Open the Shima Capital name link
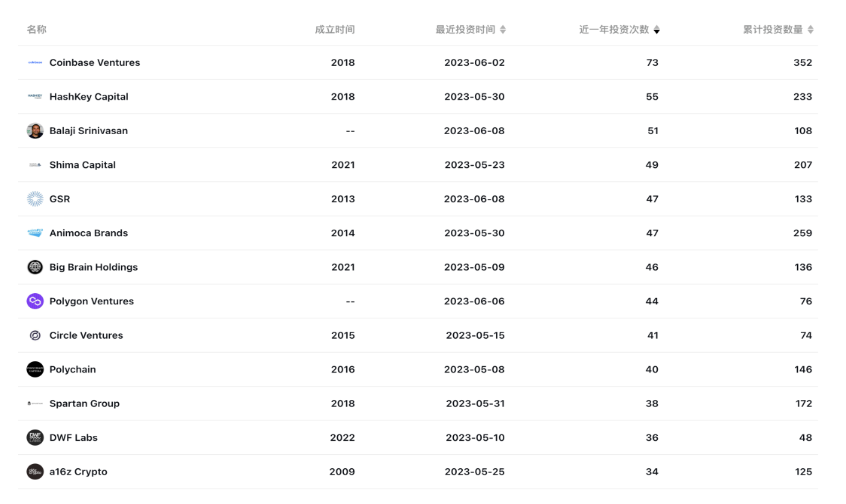 (83, 165)
